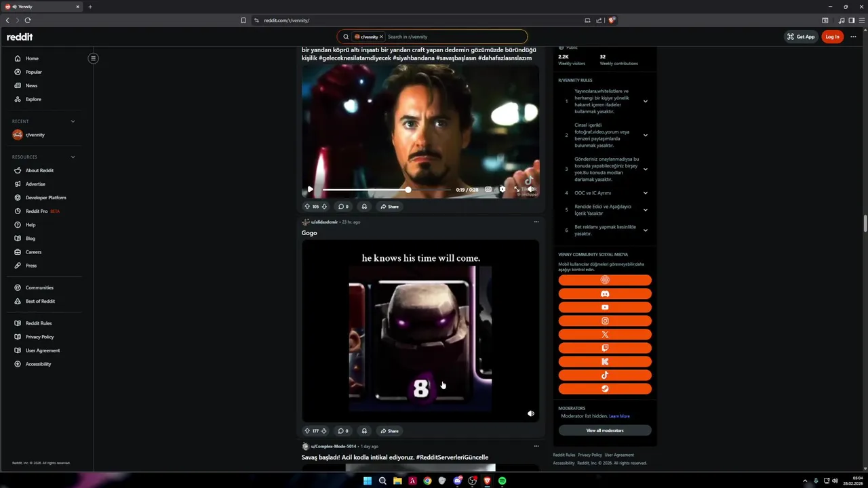Give an award to the Iron Man video post
The width and height of the screenshot is (868, 488).
pyautogui.click(x=364, y=206)
